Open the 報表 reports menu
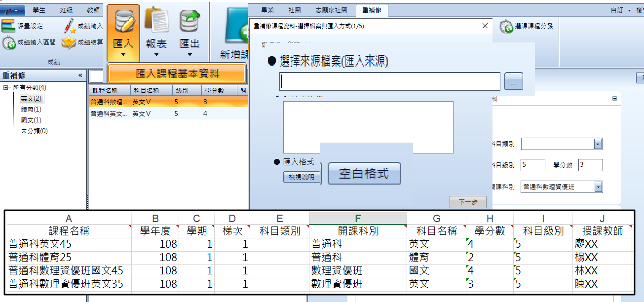The width and height of the screenshot is (644, 302). [156, 33]
